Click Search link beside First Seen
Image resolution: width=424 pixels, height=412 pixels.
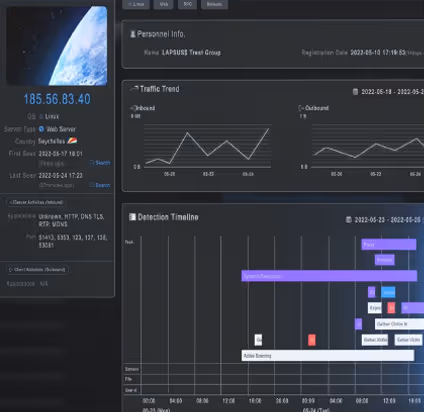click(100, 163)
